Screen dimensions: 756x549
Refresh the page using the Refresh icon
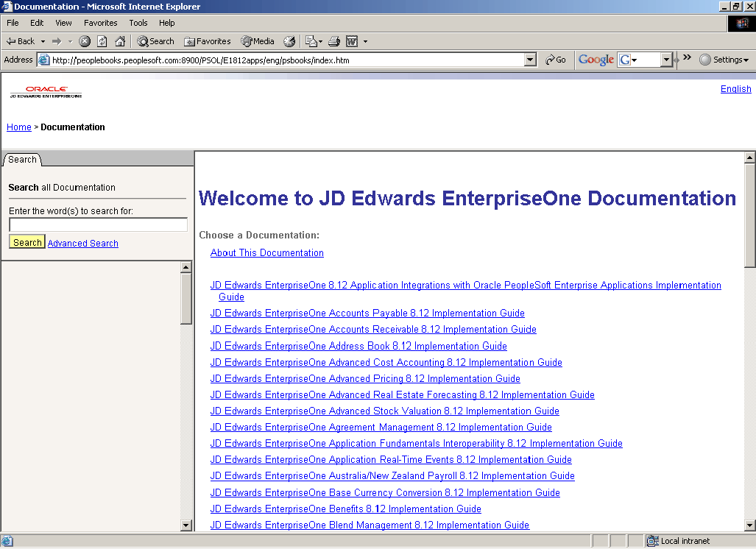coord(102,41)
